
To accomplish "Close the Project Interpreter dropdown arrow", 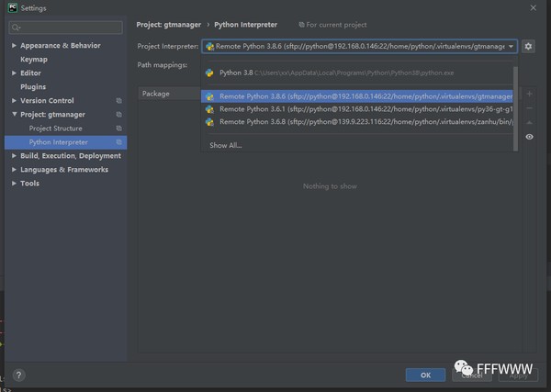I will click(x=511, y=47).
